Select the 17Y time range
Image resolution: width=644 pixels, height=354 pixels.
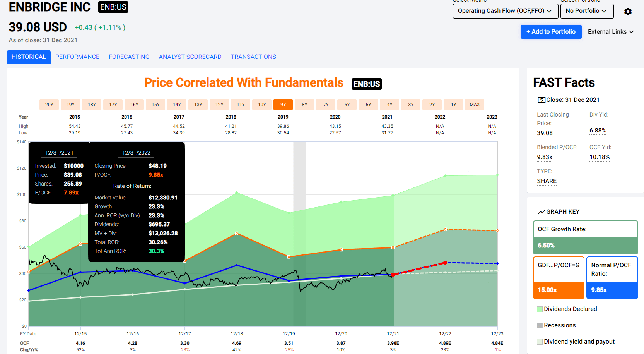pos(113,105)
